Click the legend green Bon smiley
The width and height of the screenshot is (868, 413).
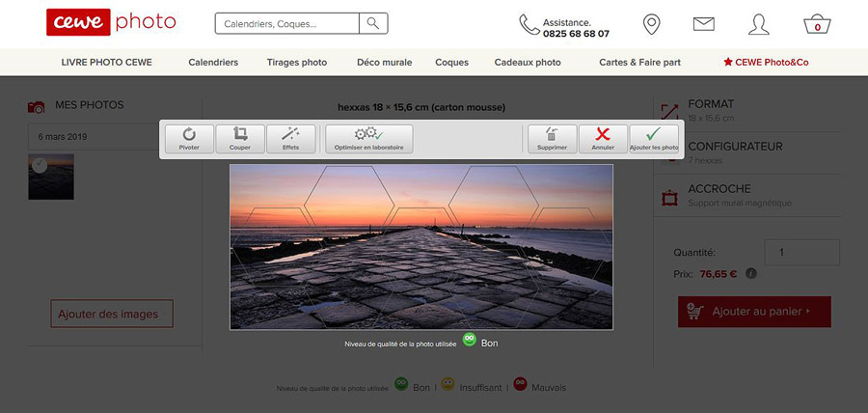tap(401, 384)
